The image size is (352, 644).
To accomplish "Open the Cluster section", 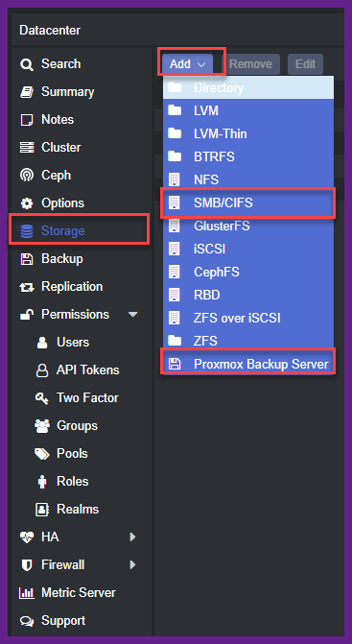I will tap(61, 148).
